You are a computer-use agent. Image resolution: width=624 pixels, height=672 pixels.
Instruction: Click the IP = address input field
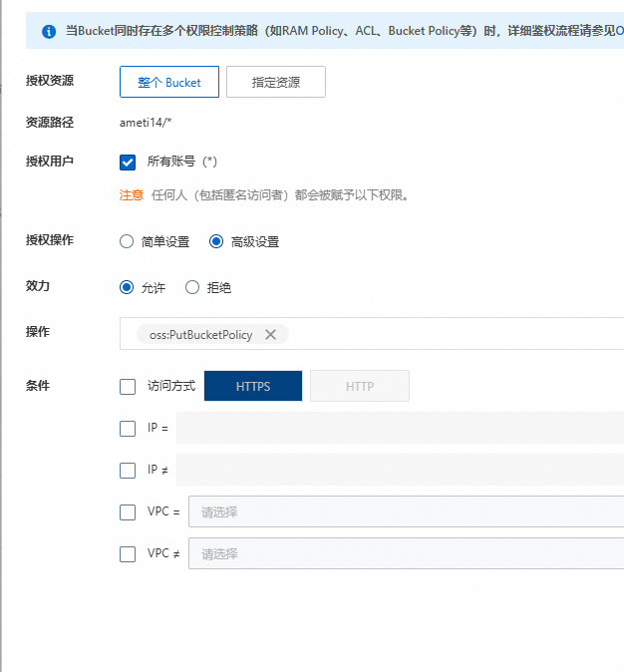click(x=399, y=429)
